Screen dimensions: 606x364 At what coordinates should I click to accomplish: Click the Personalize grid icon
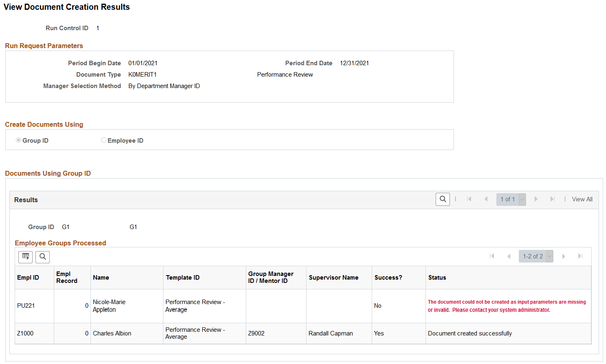(x=25, y=257)
